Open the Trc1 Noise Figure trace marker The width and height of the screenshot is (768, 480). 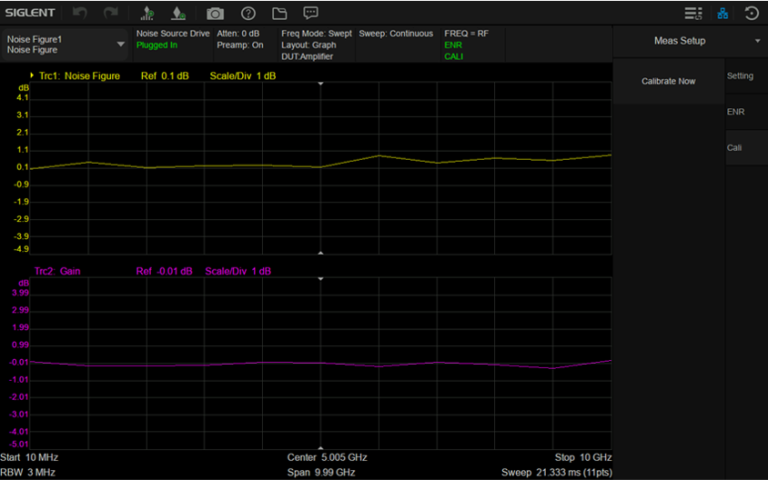[x=76, y=76]
